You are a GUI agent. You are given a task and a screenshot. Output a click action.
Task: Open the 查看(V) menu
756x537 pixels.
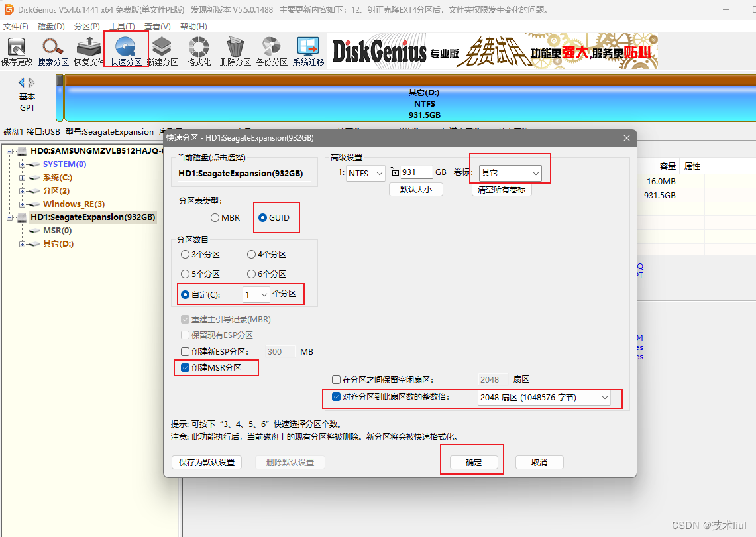(x=158, y=27)
